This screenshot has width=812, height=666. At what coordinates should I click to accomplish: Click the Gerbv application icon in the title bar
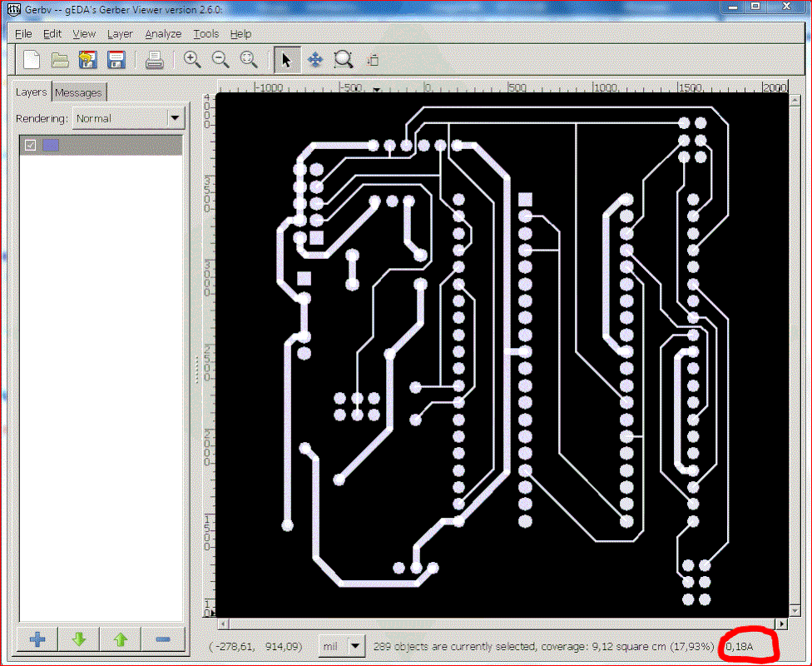pyautogui.click(x=14, y=9)
